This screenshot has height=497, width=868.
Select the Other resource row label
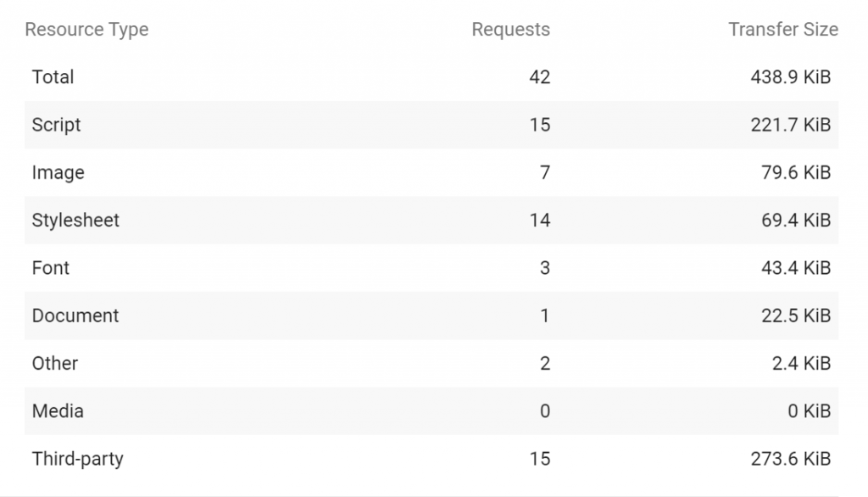55,363
